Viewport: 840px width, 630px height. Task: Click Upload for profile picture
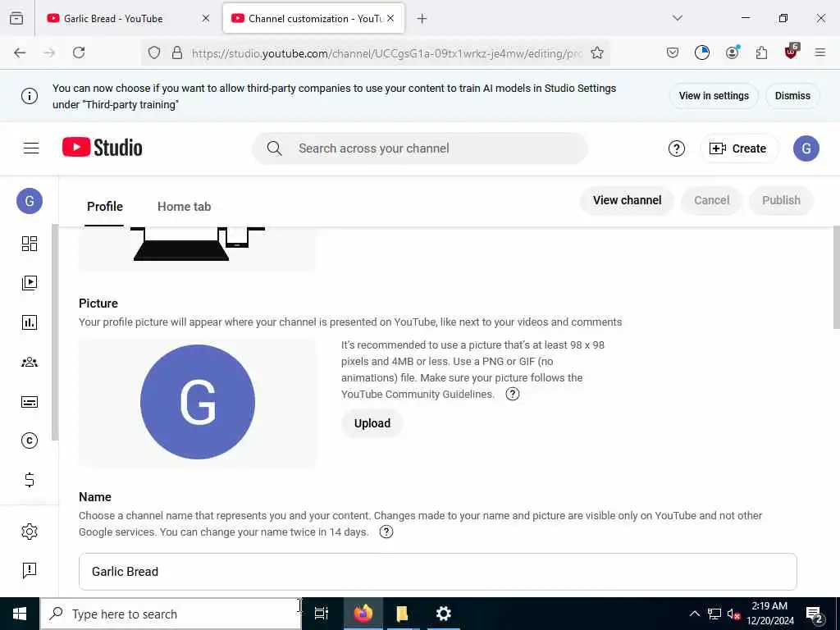tap(372, 424)
